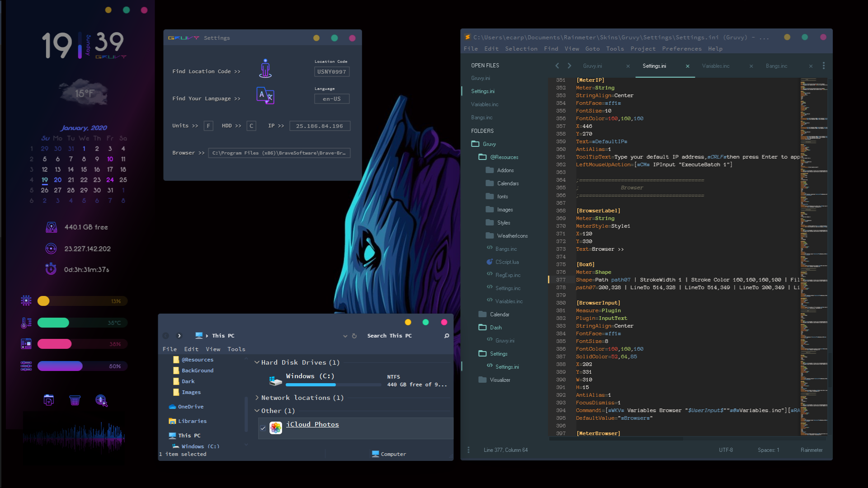Click the location person icon in Settings
868x488 pixels.
[x=265, y=68]
